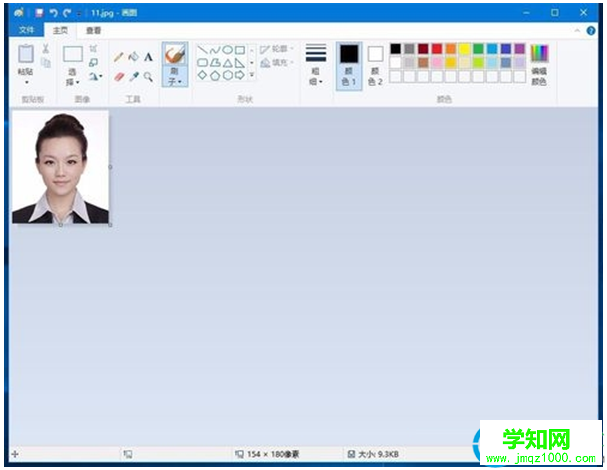Choose the Right triangle shape
Image resolution: width=607 pixels, height=470 pixels.
click(240, 63)
